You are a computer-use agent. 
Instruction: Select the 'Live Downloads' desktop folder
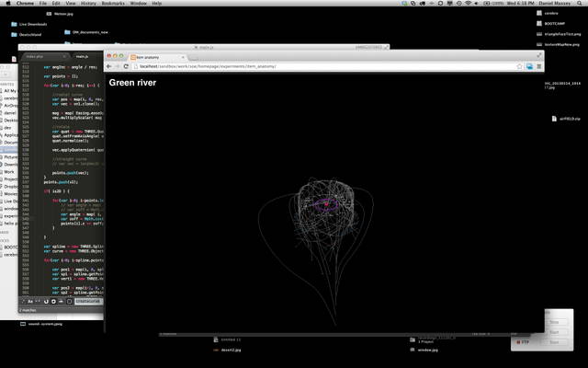coord(29,24)
